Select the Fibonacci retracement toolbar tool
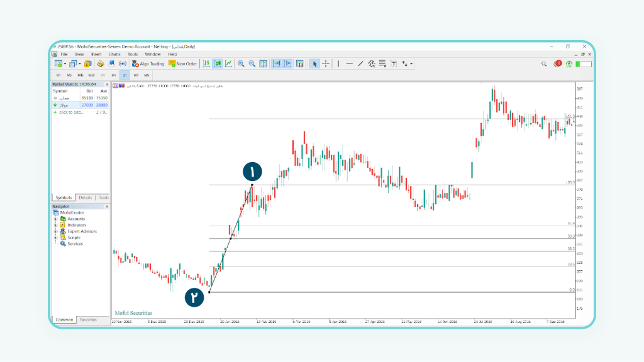 click(x=382, y=63)
